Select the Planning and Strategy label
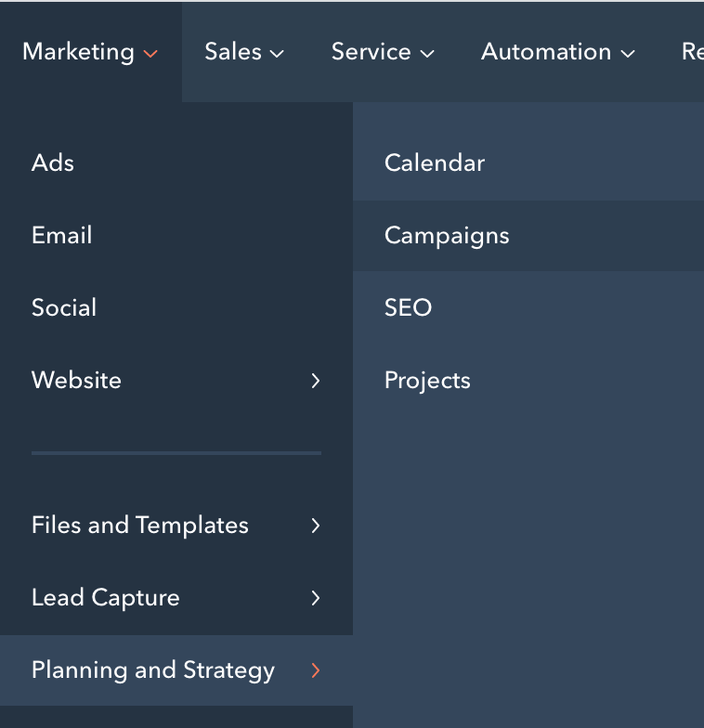Viewport: 704px width, 728px height. tap(153, 669)
